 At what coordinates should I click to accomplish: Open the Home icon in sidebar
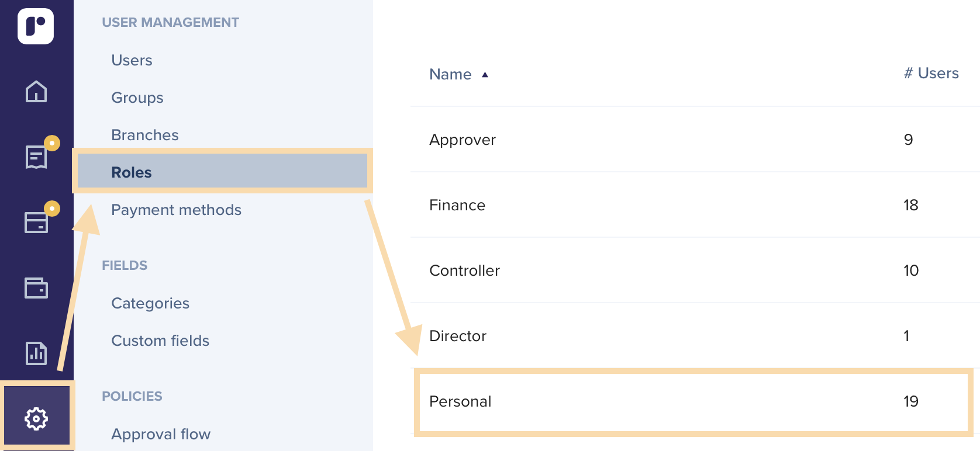(36, 91)
